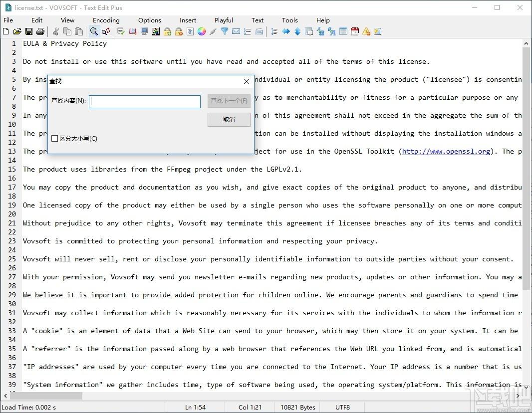Click the FFmpeg LGPLv2.1 text line
The image size is (532, 413).
pos(162,169)
